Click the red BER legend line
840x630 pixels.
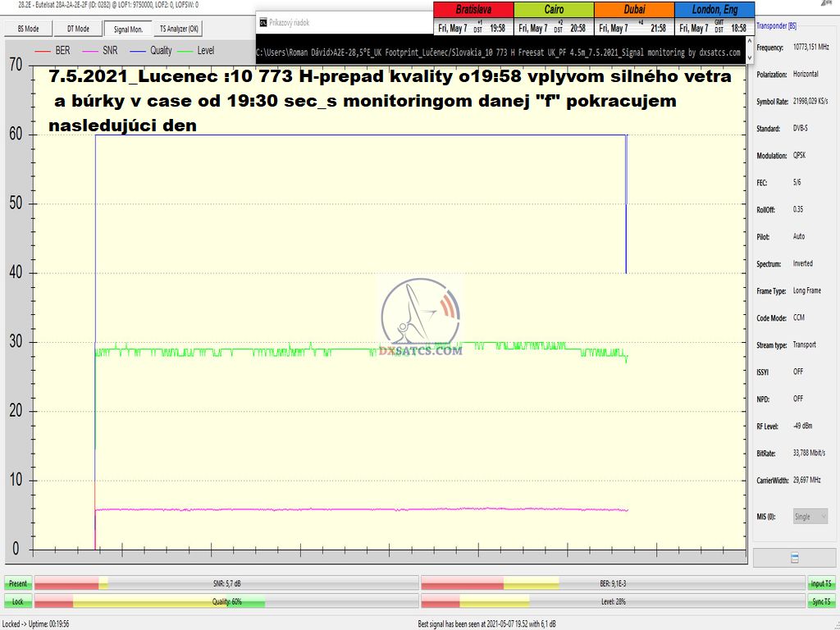[43, 51]
